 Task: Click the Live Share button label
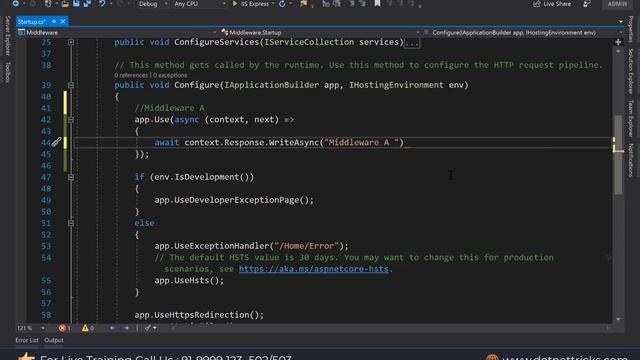coord(557,4)
